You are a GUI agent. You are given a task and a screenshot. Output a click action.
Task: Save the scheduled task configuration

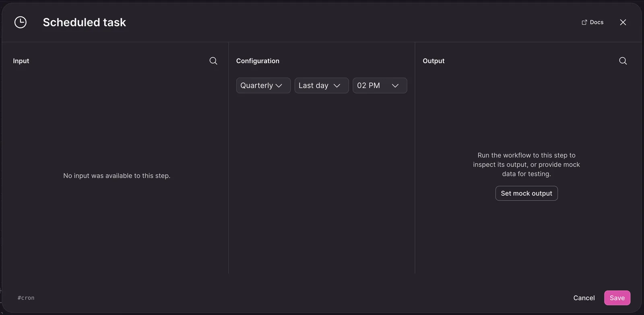click(617, 298)
